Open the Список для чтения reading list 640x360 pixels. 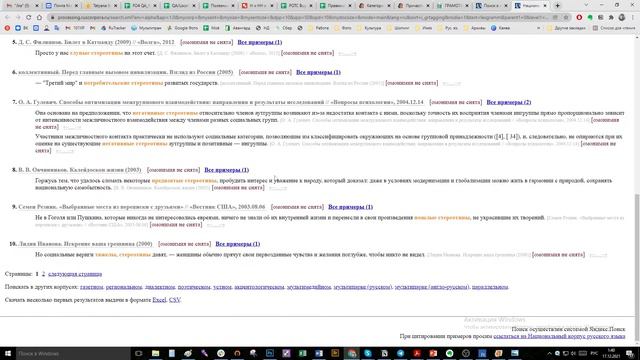614,28
